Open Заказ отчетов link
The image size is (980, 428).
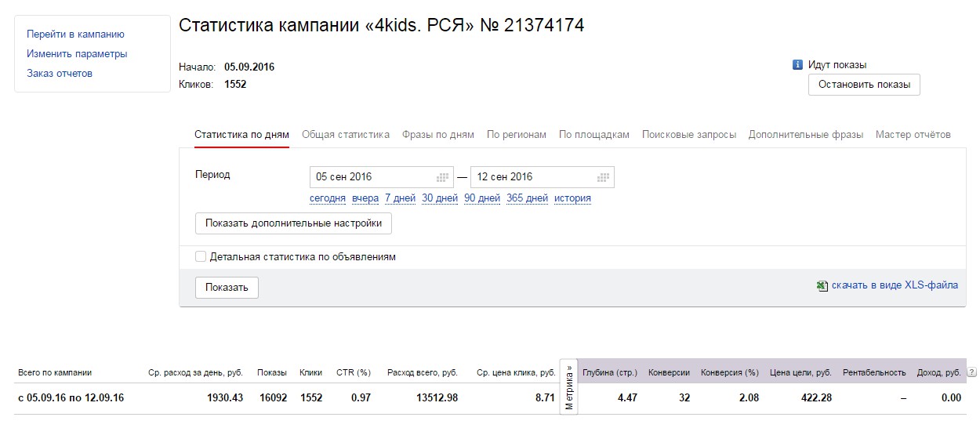pos(60,74)
